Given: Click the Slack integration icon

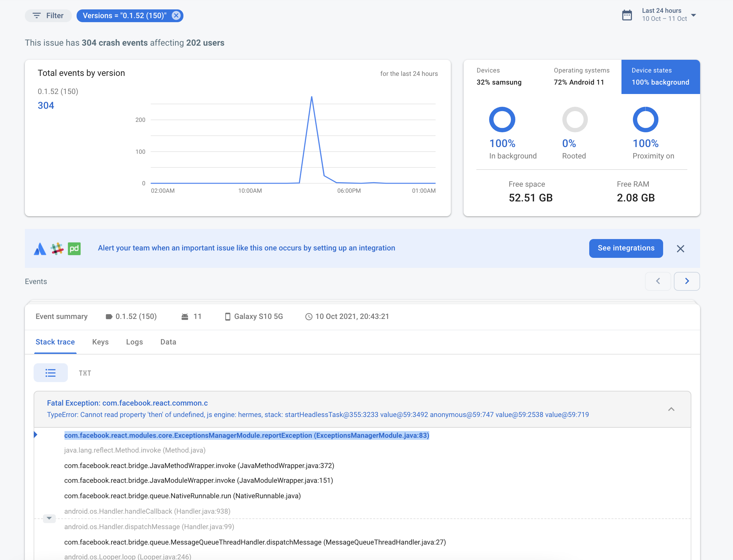Looking at the screenshot, I should coord(57,249).
